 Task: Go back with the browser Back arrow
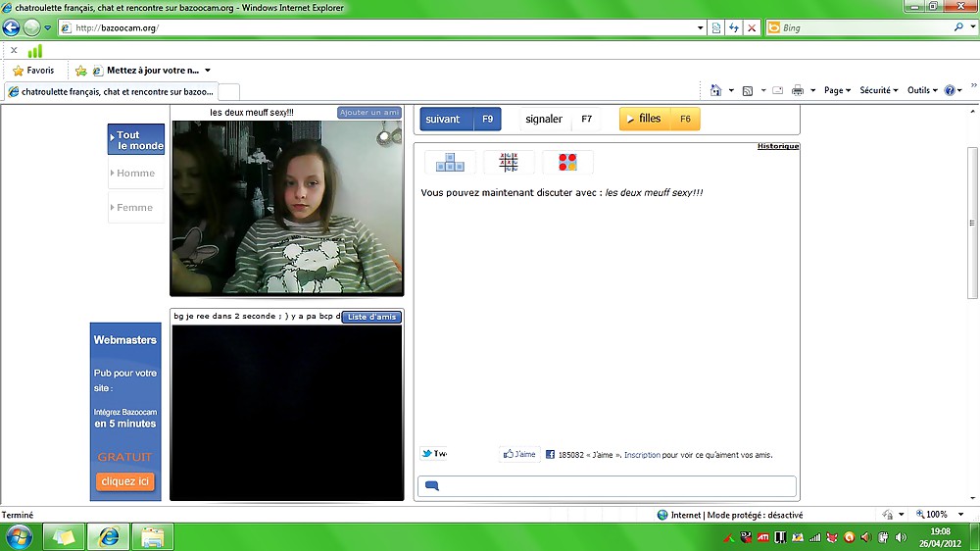(11, 27)
